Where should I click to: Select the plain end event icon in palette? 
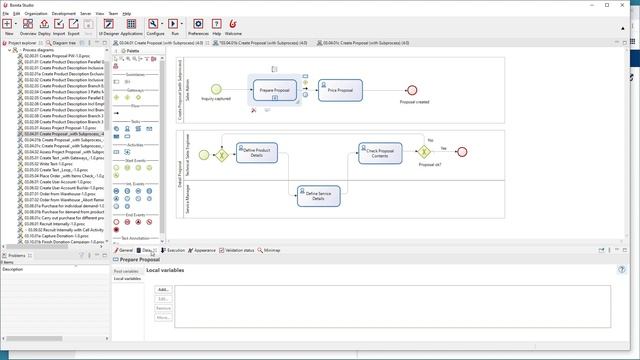(116, 222)
